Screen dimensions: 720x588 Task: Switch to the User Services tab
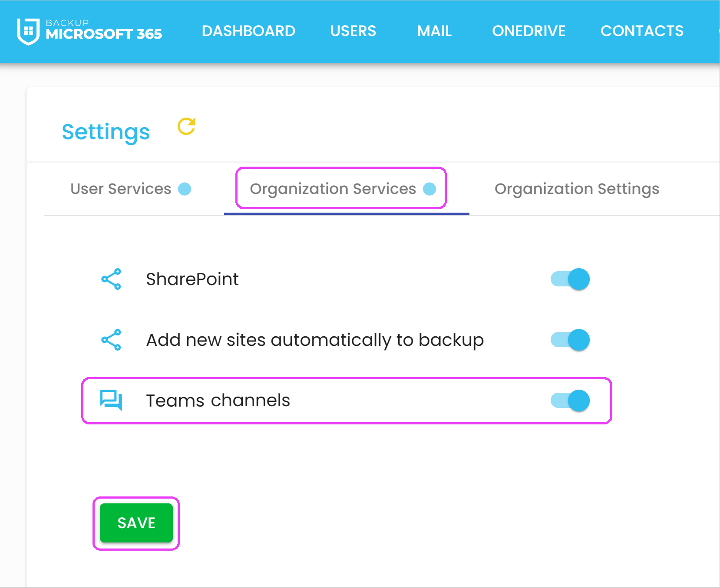click(120, 189)
